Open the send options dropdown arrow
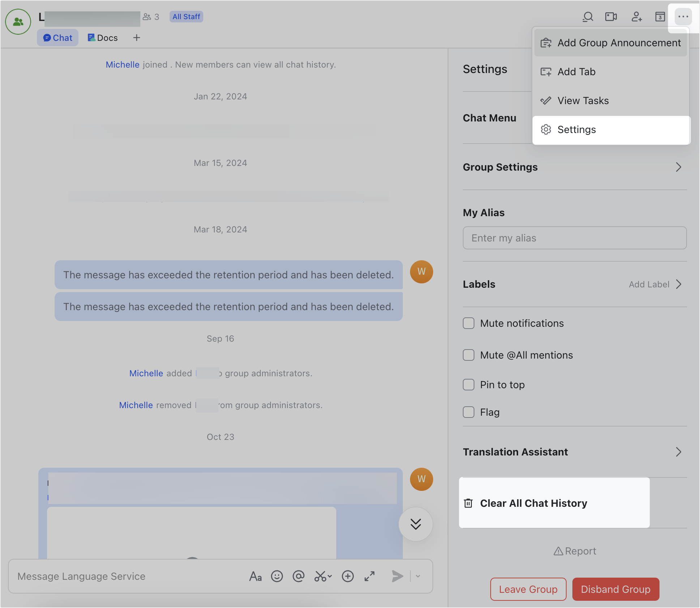700x608 pixels. click(x=418, y=576)
